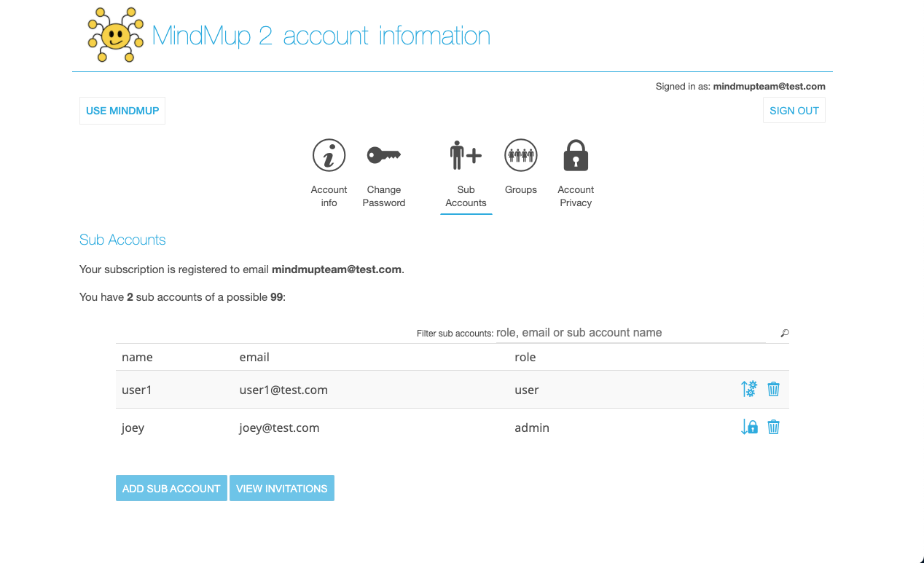Delete user1 sub account via trash icon
This screenshot has height=563, width=924.
[x=774, y=389]
